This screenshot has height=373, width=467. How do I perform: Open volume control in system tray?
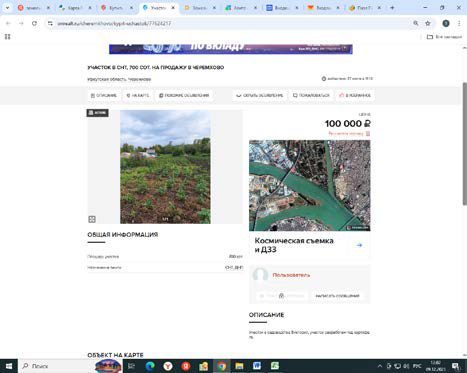click(406, 366)
